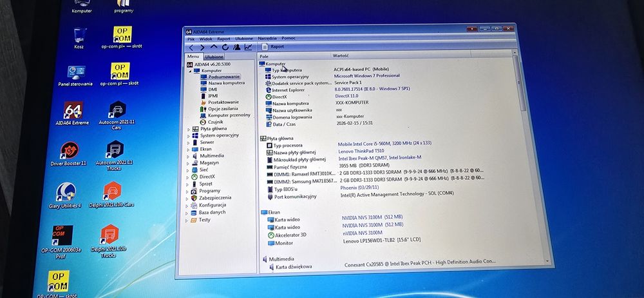Open the line-graph icon in the AIDA64 toolbar

pyautogui.click(x=248, y=47)
